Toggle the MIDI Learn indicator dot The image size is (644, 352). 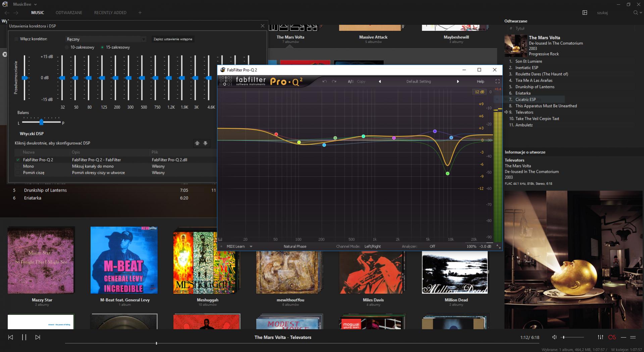point(221,247)
